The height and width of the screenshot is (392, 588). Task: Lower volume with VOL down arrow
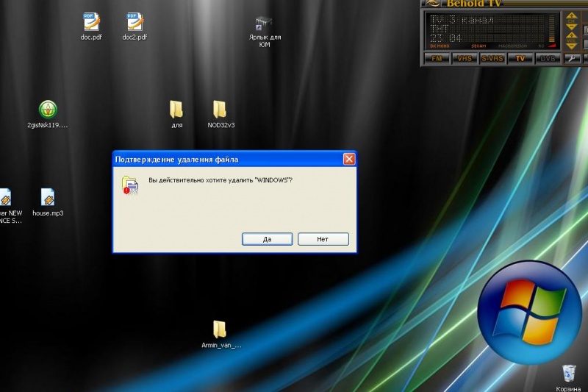point(572,46)
